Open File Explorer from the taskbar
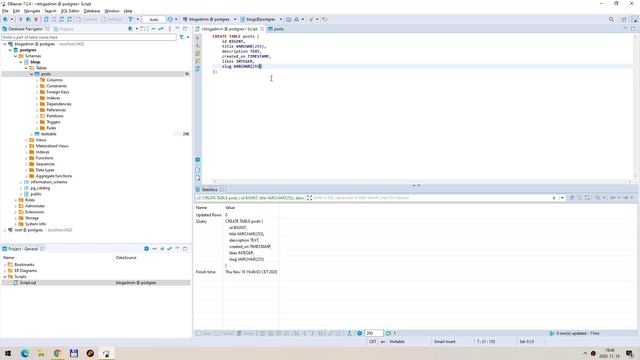This screenshot has width=640, height=360. (x=41, y=353)
